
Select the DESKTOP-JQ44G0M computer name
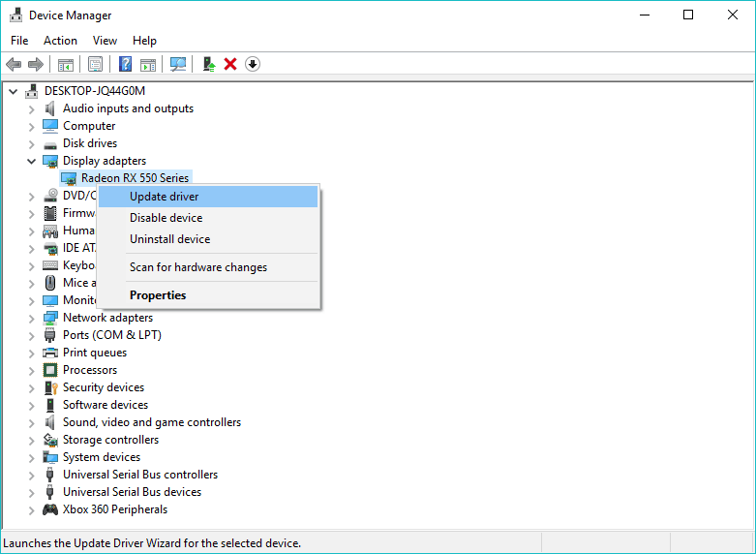[95, 91]
